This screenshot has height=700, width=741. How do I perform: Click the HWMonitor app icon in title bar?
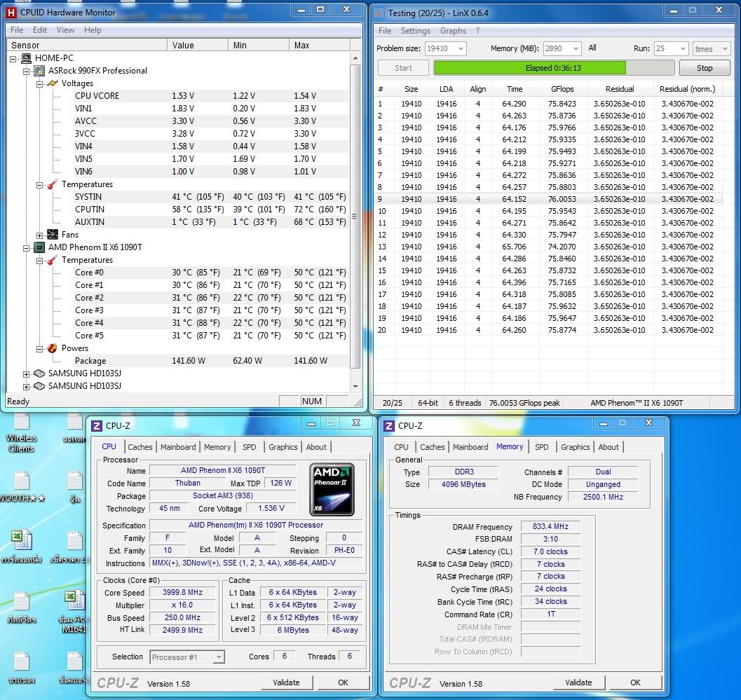pyautogui.click(x=11, y=13)
